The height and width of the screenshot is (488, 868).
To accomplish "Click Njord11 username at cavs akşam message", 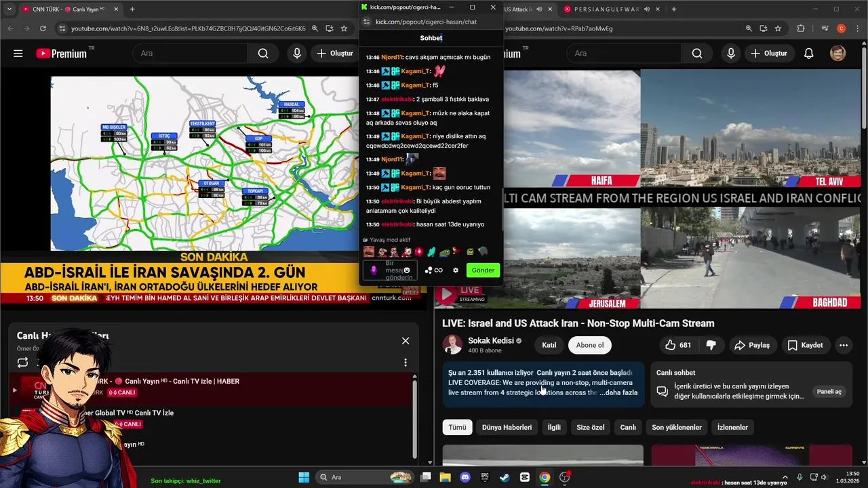I will [392, 58].
